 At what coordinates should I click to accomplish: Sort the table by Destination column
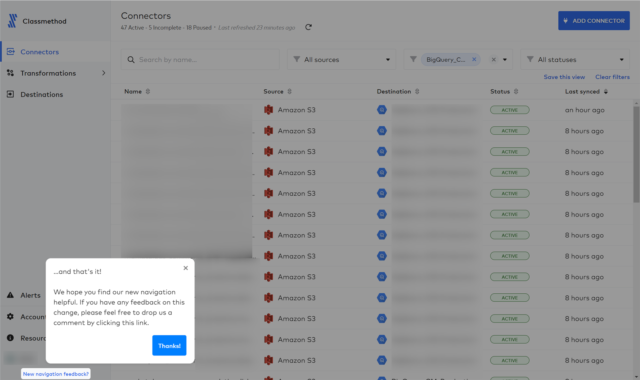[398, 91]
